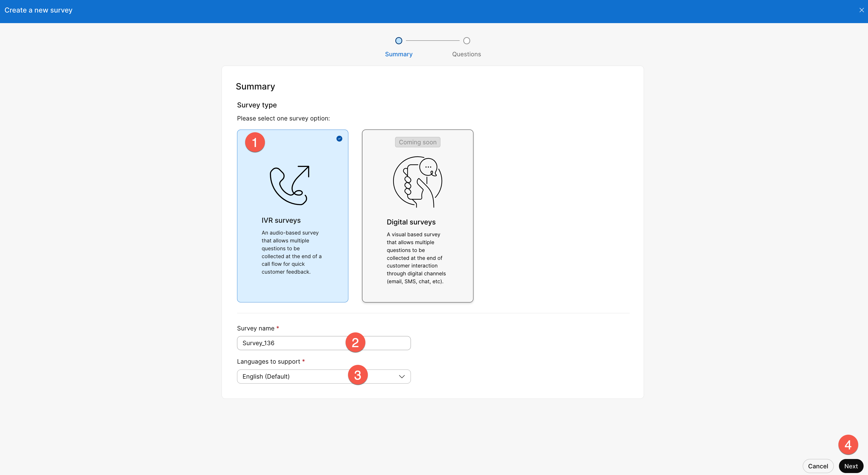
Task: Click red annotation marker number 4
Action: coord(848,445)
